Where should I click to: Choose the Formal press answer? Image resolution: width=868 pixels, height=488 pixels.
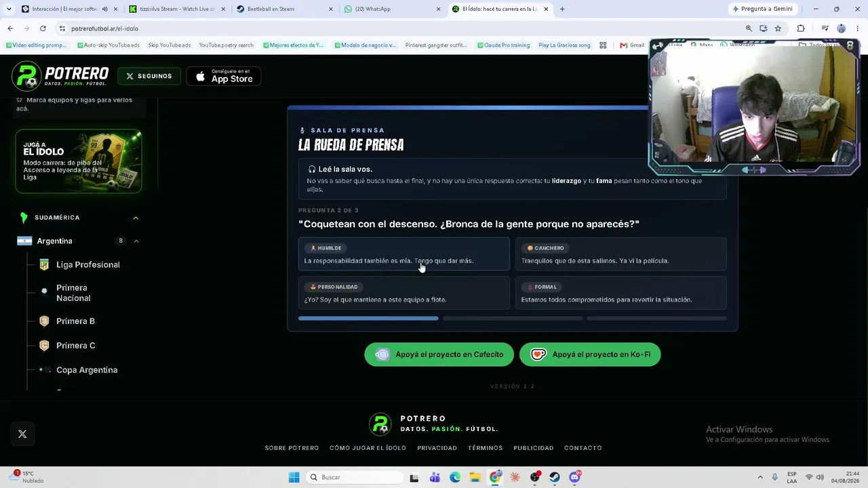[620, 293]
